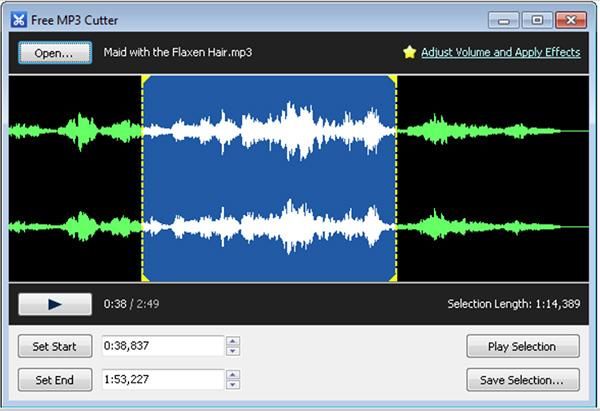Increase end time with up stepper arrow
600x411 pixels.
click(233, 375)
